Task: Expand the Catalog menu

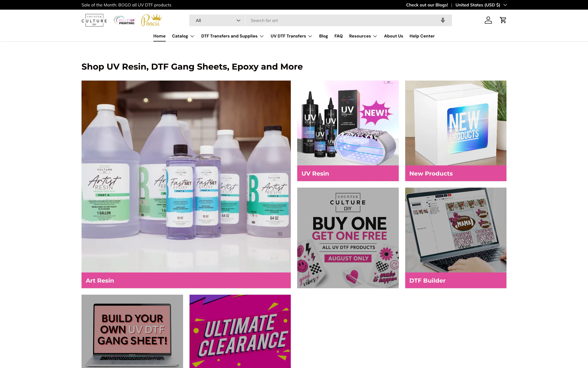Action: tap(183, 36)
